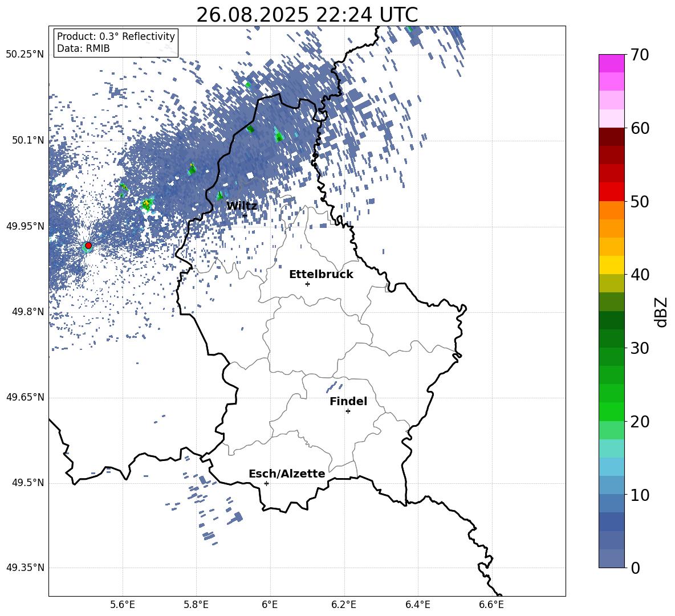Image resolution: width=675 pixels, height=616 pixels.
Task: Click the Ettelbruck city label
Action: pos(321,275)
